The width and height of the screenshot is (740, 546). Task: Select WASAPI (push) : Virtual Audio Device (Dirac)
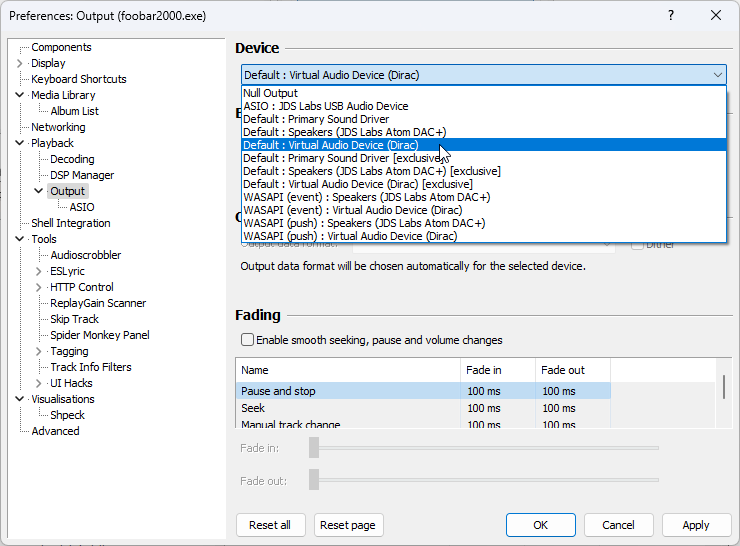pos(484,236)
